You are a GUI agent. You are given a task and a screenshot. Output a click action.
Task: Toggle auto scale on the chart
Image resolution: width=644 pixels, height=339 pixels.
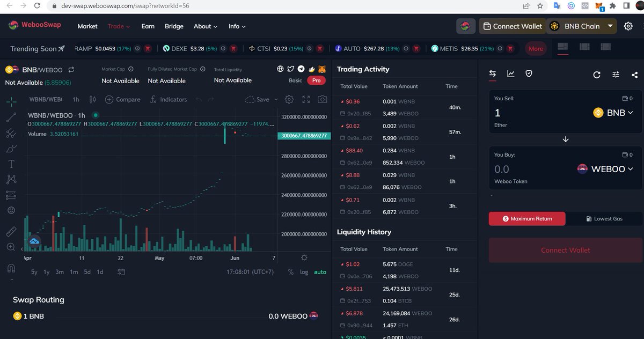[x=320, y=272]
